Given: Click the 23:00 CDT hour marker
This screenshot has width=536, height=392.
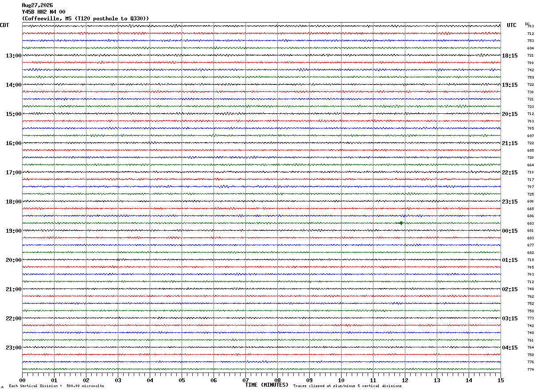Looking at the screenshot, I should coord(13,348).
